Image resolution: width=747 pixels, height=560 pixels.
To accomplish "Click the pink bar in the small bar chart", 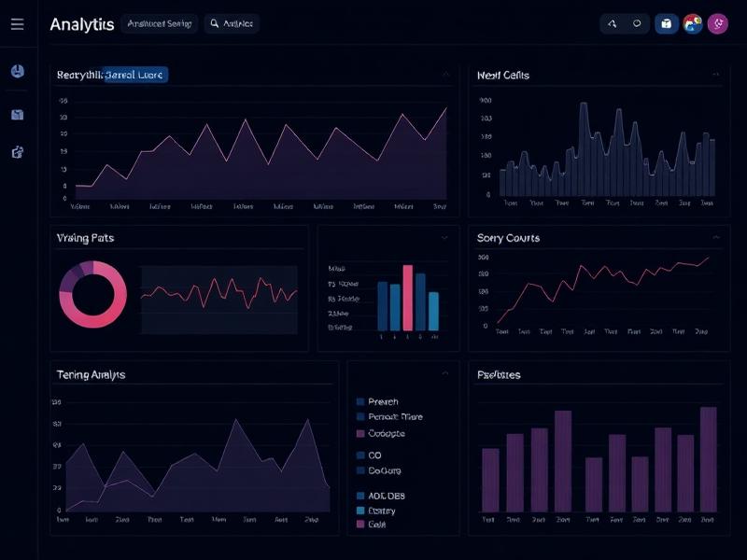I will pyautogui.click(x=408, y=298).
